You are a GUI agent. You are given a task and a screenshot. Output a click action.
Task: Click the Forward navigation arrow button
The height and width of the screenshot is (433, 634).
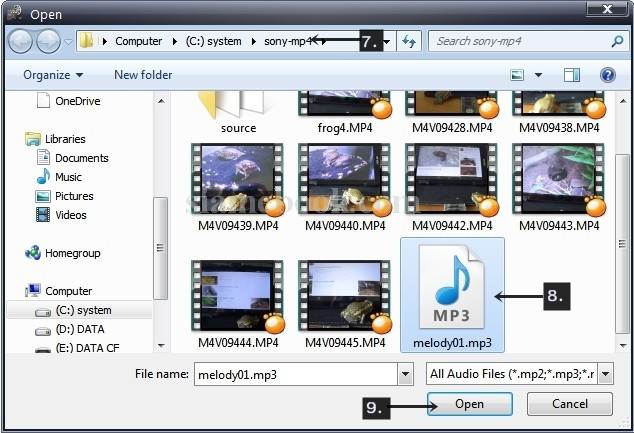coord(49,41)
